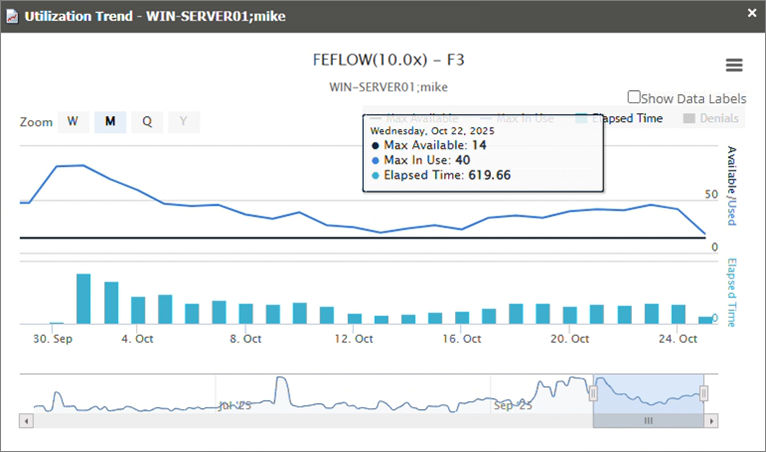Set zoom range to W (week)

point(73,122)
